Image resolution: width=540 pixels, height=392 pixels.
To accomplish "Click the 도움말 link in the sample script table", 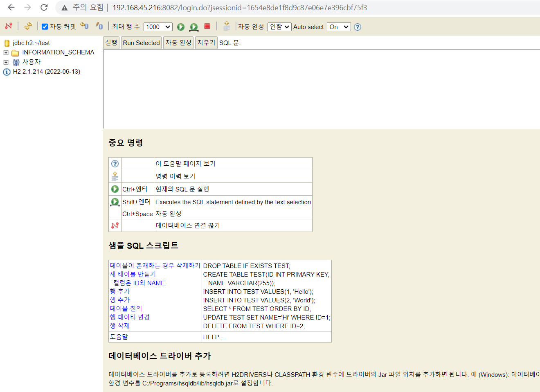I will pos(119,337).
